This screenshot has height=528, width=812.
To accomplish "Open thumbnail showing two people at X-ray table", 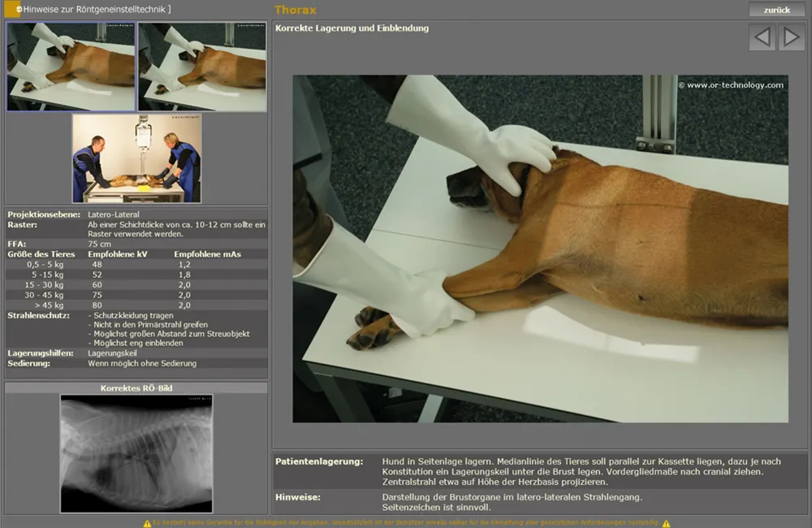I will [136, 158].
